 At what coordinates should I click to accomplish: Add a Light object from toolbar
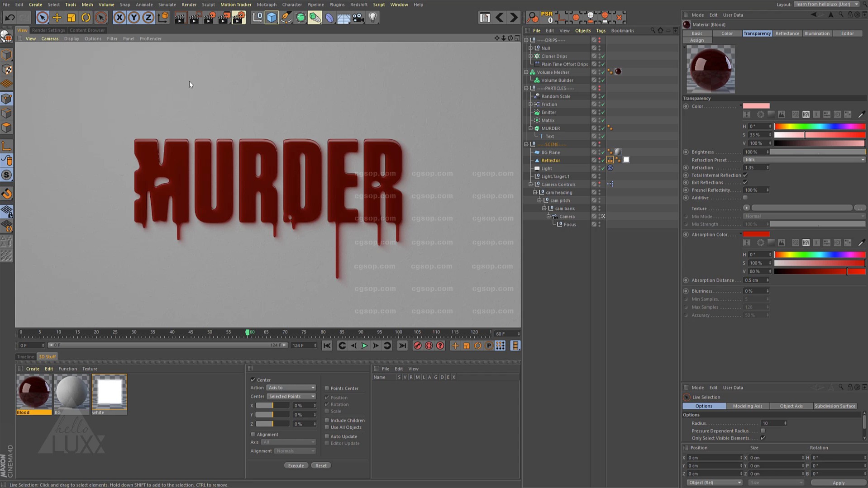(373, 18)
